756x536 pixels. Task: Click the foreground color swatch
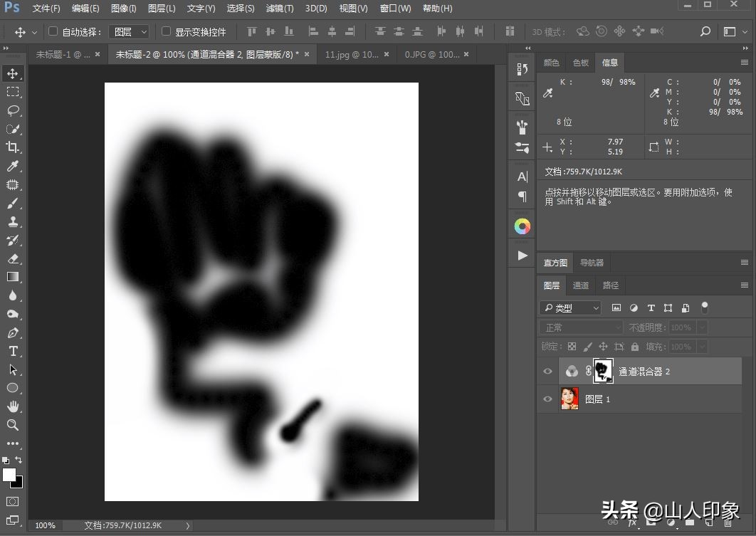pyautogui.click(x=9, y=476)
